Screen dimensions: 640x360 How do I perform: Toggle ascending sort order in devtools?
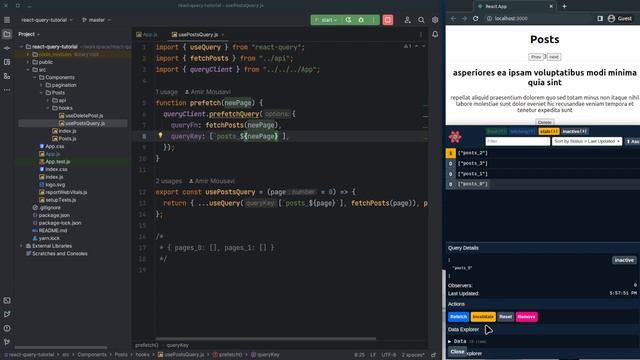coord(632,141)
